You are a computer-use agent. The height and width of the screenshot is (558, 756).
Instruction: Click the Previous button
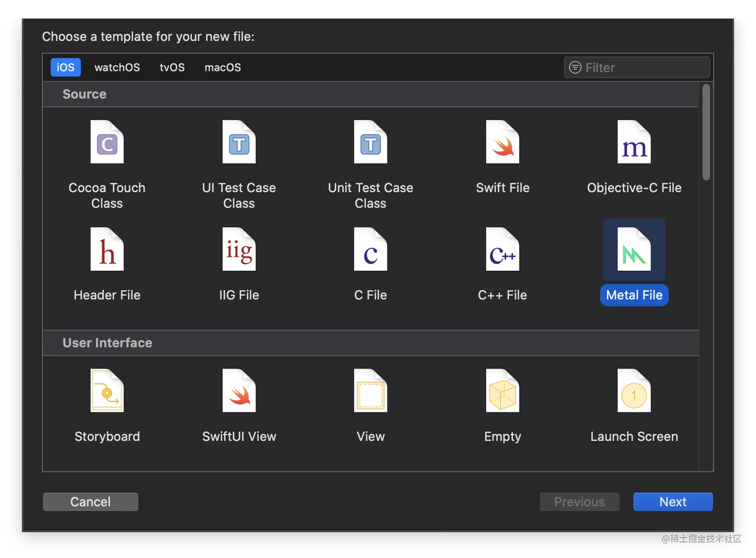click(x=579, y=502)
